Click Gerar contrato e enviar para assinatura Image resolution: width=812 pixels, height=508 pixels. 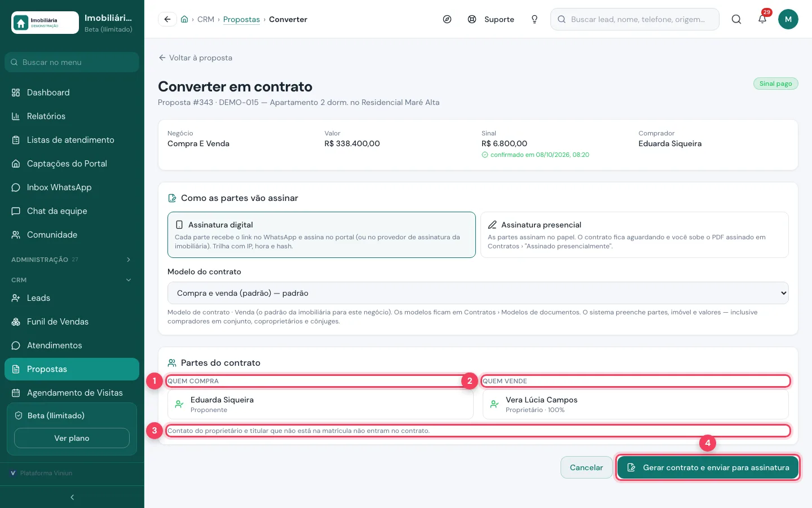tap(708, 467)
